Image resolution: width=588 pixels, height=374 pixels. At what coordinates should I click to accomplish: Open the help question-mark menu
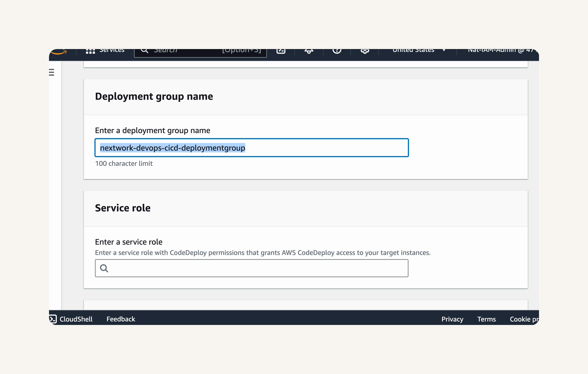(337, 51)
